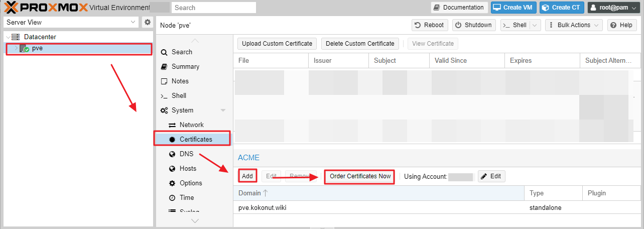Open the Bulk Actions dropdown

click(574, 25)
